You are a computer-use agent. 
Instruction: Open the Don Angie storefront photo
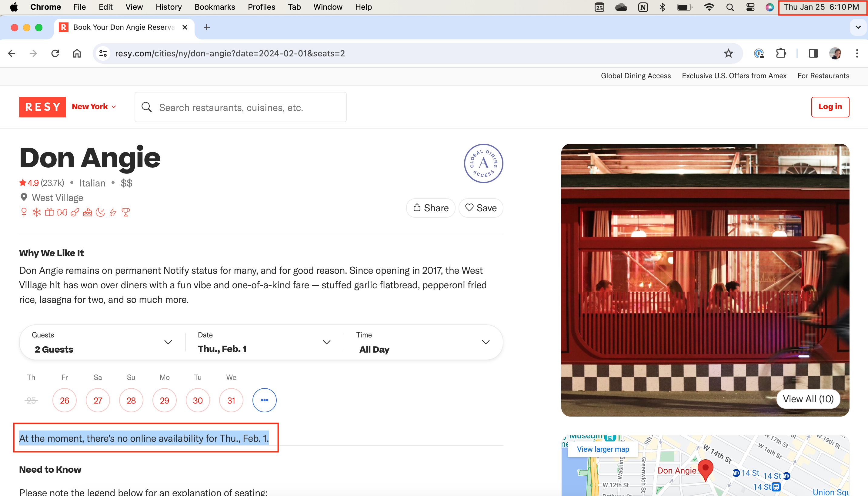coord(705,280)
